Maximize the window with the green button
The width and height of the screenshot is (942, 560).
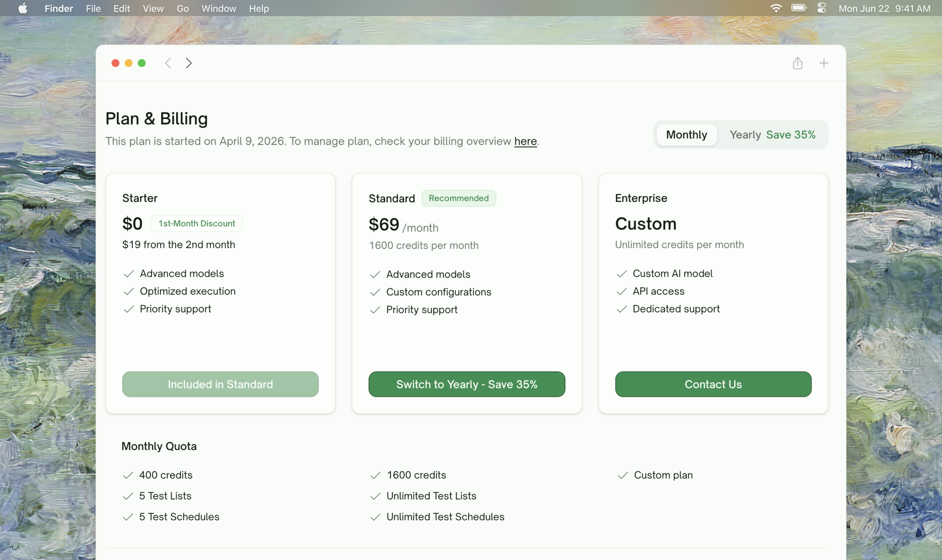point(142,63)
